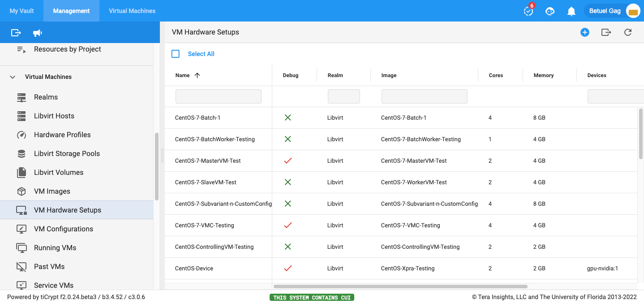The width and height of the screenshot is (644, 304).
Task: Click the horizontal scrollbar under the table
Action: [x=400, y=286]
